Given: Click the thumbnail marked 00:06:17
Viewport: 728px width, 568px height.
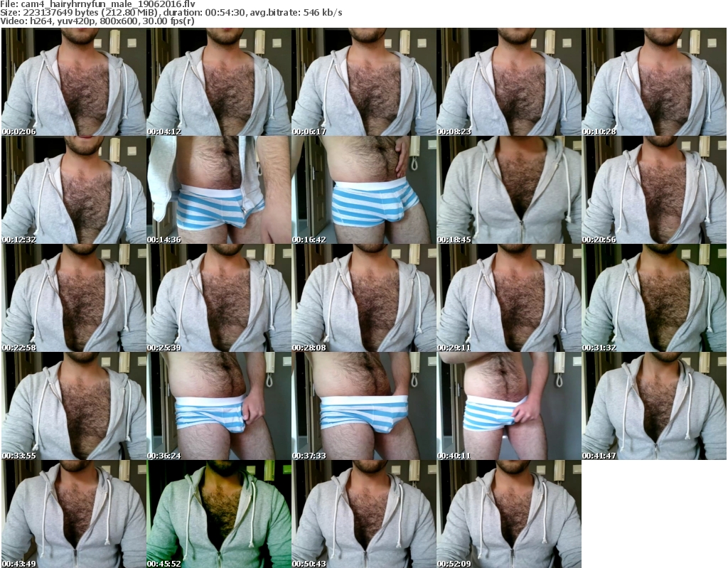Looking at the screenshot, I should (x=363, y=82).
